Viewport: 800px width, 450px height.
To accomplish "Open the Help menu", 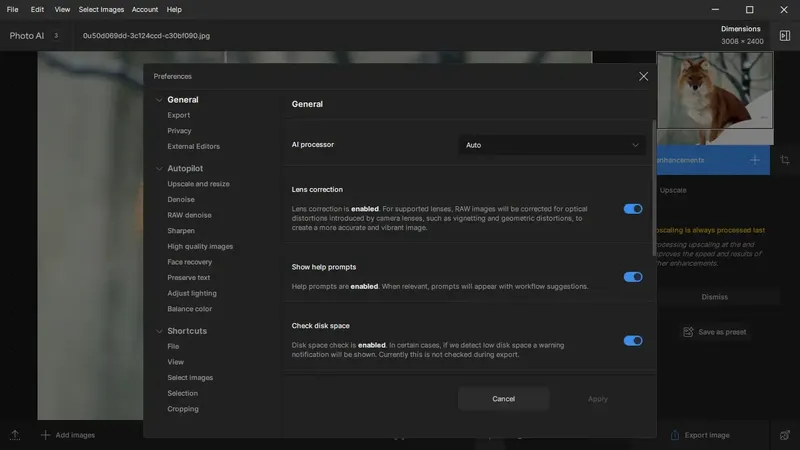I will pyautogui.click(x=174, y=9).
